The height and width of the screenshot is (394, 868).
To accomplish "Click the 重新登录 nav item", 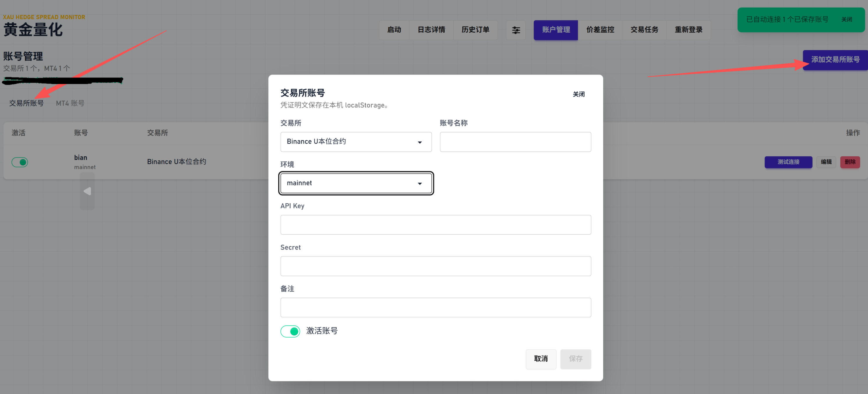I will [688, 30].
